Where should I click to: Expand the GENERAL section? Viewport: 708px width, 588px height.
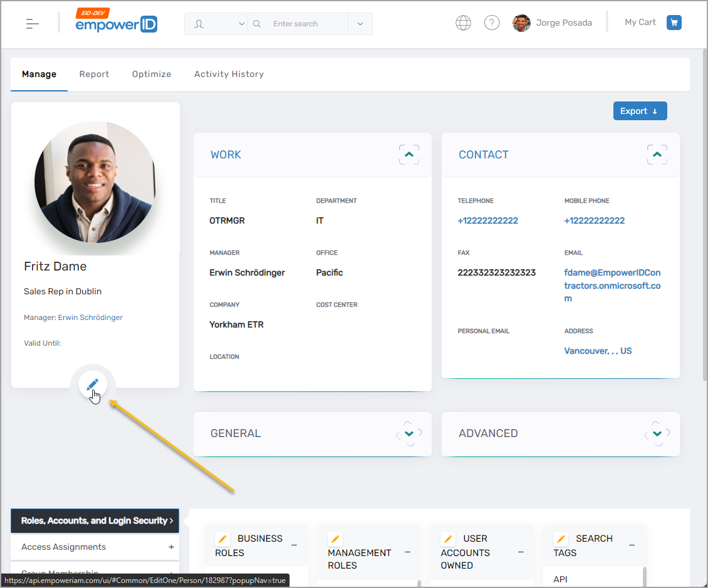[x=409, y=433]
